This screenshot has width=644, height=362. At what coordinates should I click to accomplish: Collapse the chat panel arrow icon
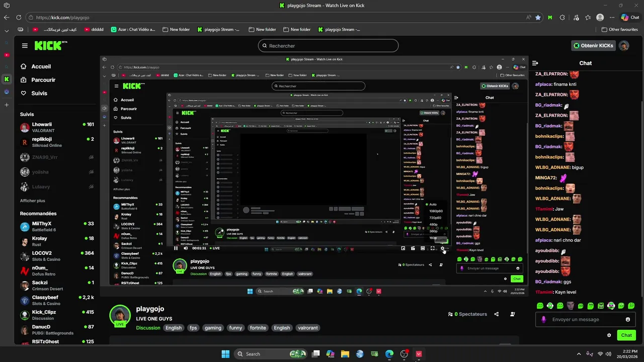[535, 63]
